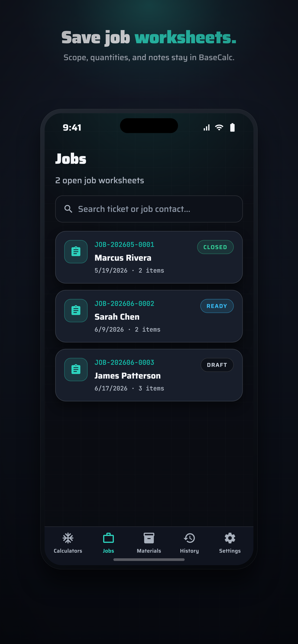The width and height of the screenshot is (298, 644).
Task: Tap the READY status badge
Action: point(217,306)
